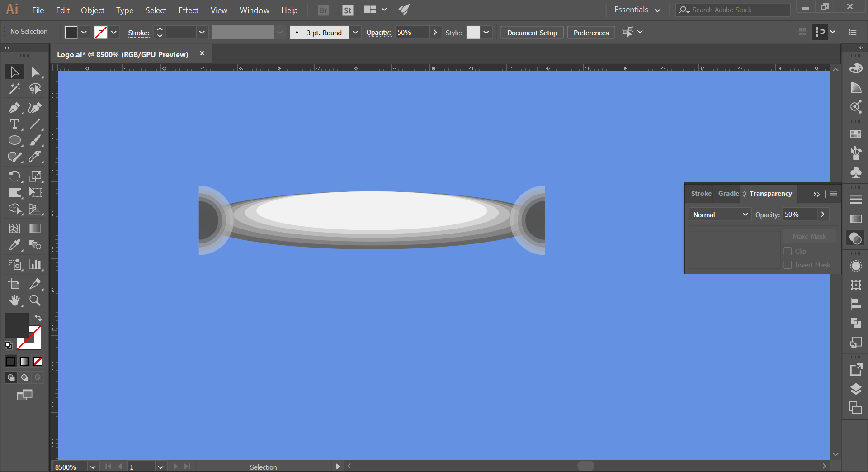Open the fill color dropdown in control bar
Viewport: 868px width, 472px height.
84,32
